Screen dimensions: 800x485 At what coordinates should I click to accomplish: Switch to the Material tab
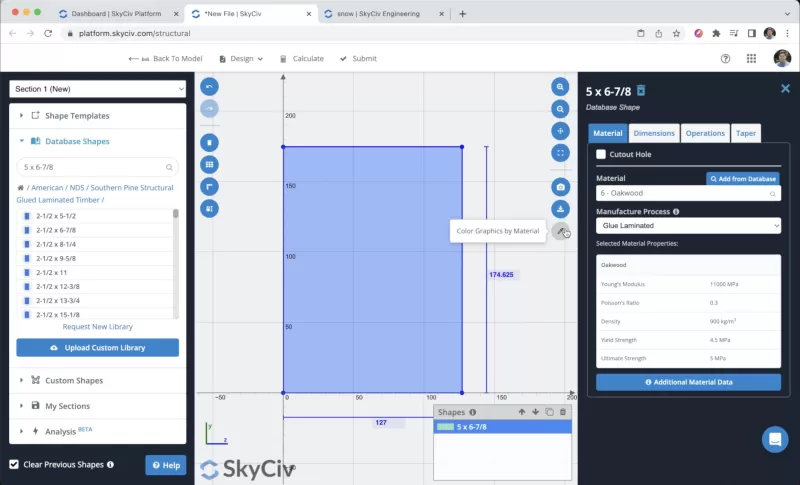click(608, 133)
